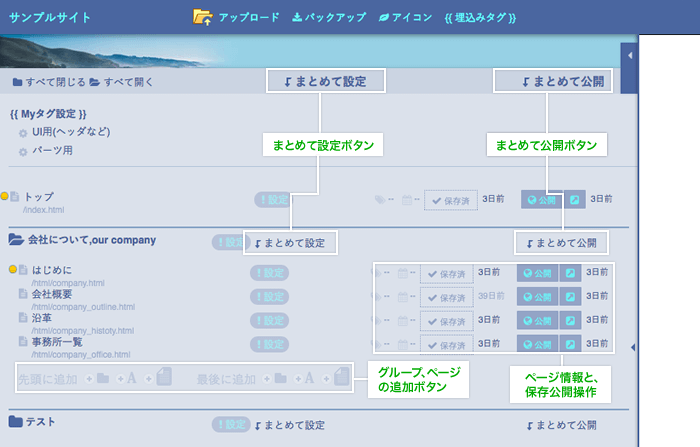Toggle the yellow status dot beside はじめに
Screen dimensions: 700x447
(x=13, y=269)
